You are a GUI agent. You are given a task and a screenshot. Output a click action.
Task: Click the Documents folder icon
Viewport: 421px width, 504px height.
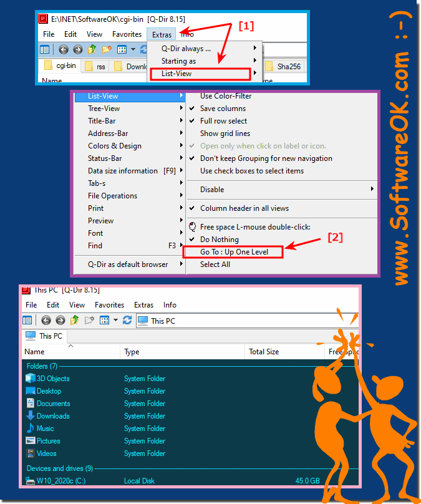tap(31, 403)
